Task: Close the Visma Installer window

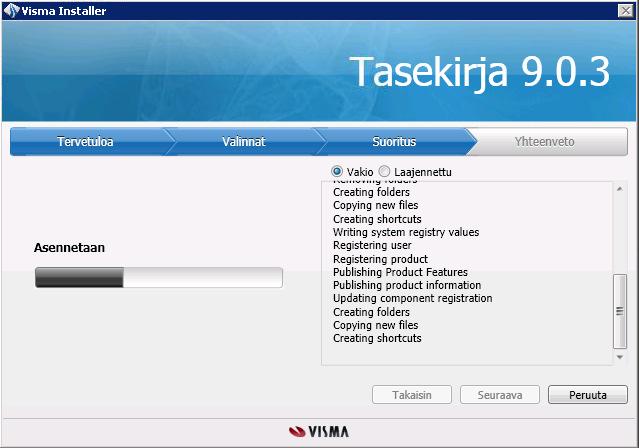Action: click(625, 11)
